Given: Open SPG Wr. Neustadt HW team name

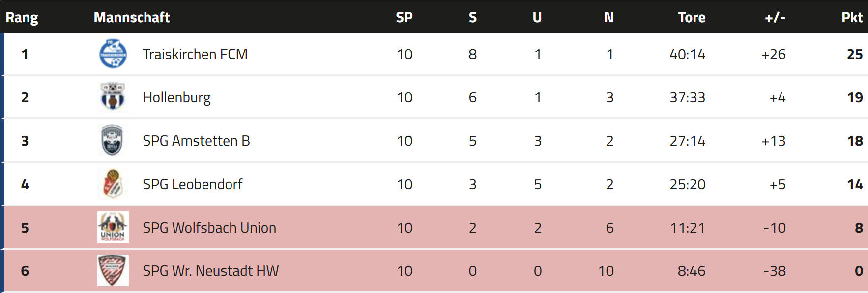Looking at the screenshot, I should point(210,271).
